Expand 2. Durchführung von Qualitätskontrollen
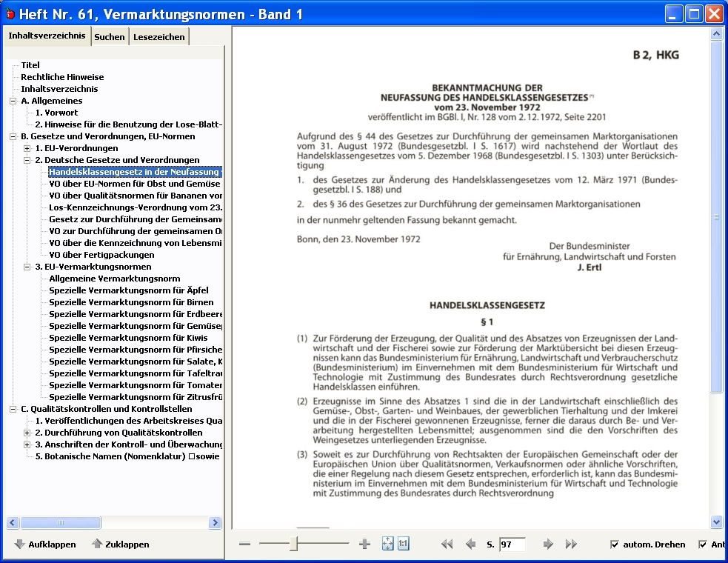This screenshot has height=563, width=728. point(27,433)
